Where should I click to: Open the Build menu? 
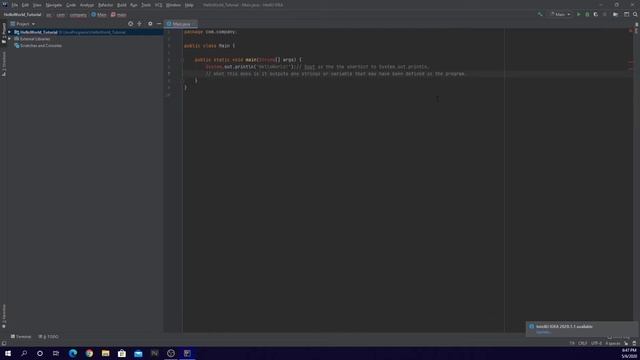pyautogui.click(x=122, y=5)
